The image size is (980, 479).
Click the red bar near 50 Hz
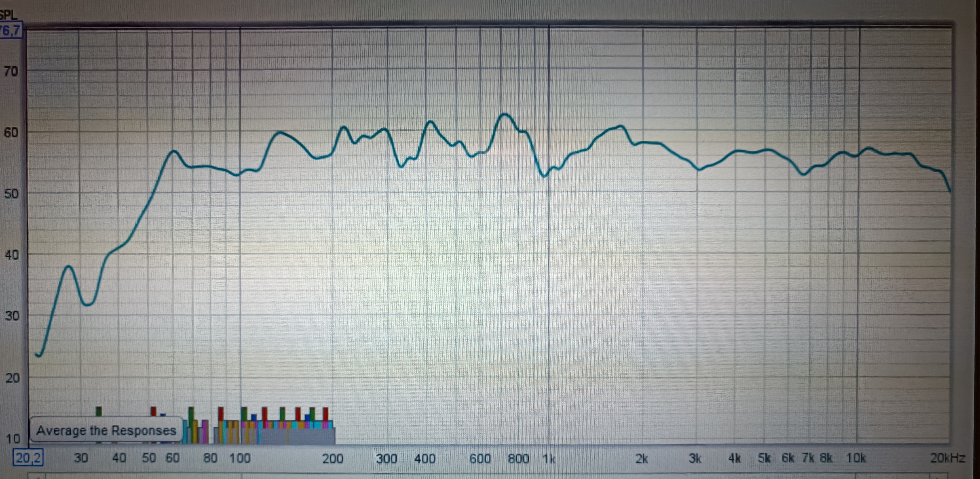[153, 411]
